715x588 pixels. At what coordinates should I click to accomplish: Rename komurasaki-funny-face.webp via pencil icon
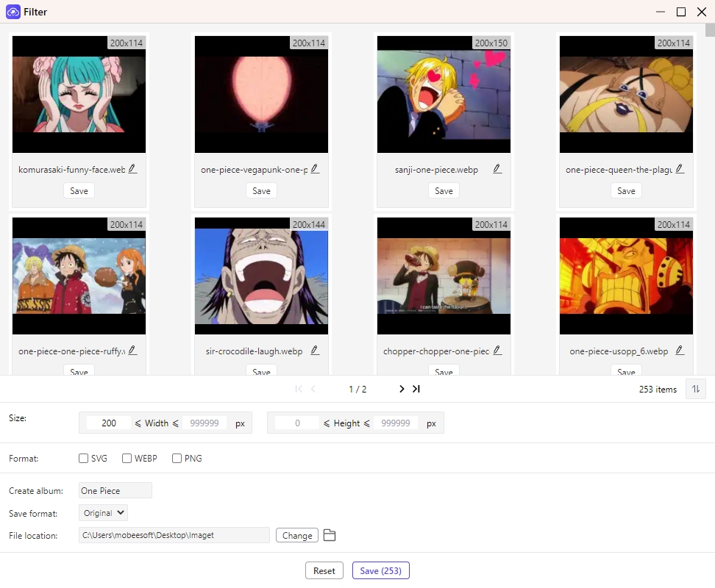tap(132, 169)
